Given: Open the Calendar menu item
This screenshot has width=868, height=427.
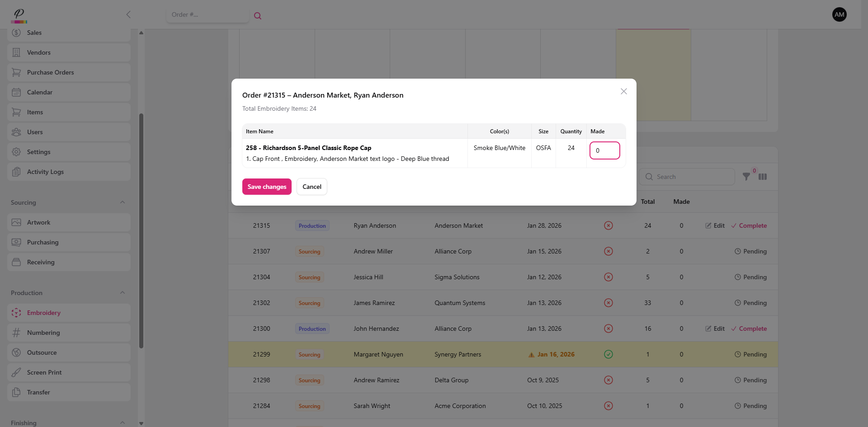Looking at the screenshot, I should [40, 92].
